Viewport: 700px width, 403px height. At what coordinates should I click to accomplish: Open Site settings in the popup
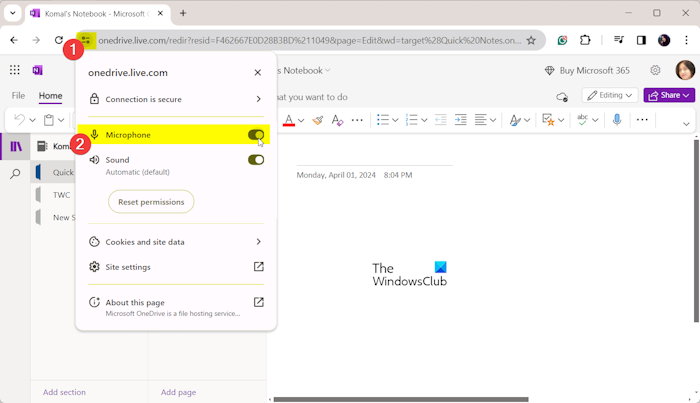(176, 266)
